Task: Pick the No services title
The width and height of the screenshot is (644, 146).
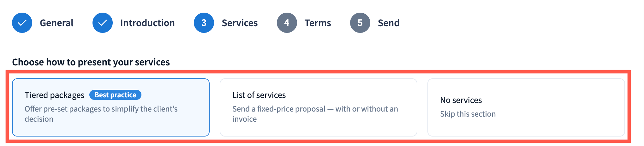Action: 461,100
